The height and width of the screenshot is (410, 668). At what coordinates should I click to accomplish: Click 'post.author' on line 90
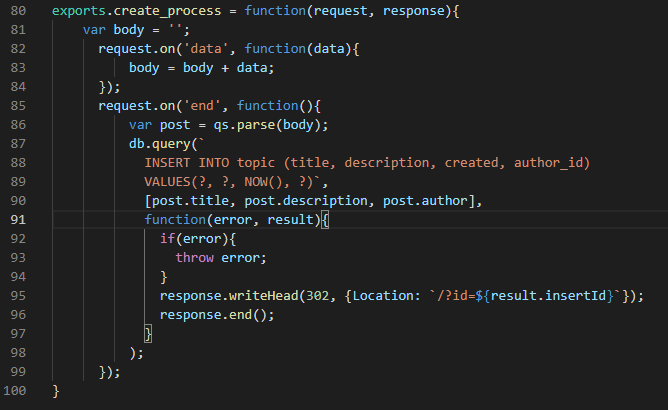click(x=425, y=201)
